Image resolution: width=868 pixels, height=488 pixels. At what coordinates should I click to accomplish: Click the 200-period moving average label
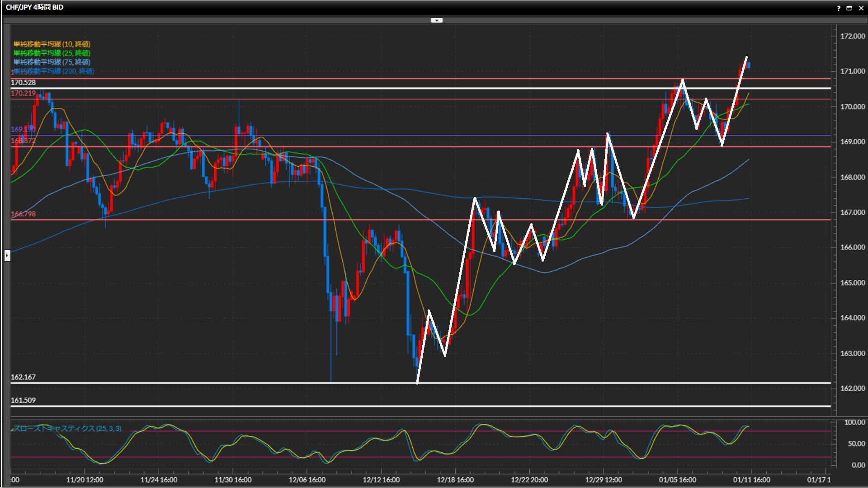click(54, 71)
